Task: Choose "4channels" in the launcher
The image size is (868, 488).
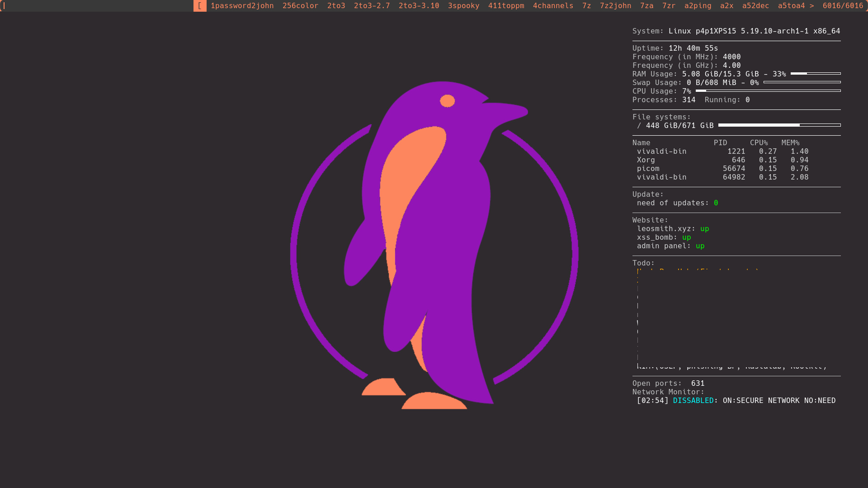Action: (x=553, y=6)
